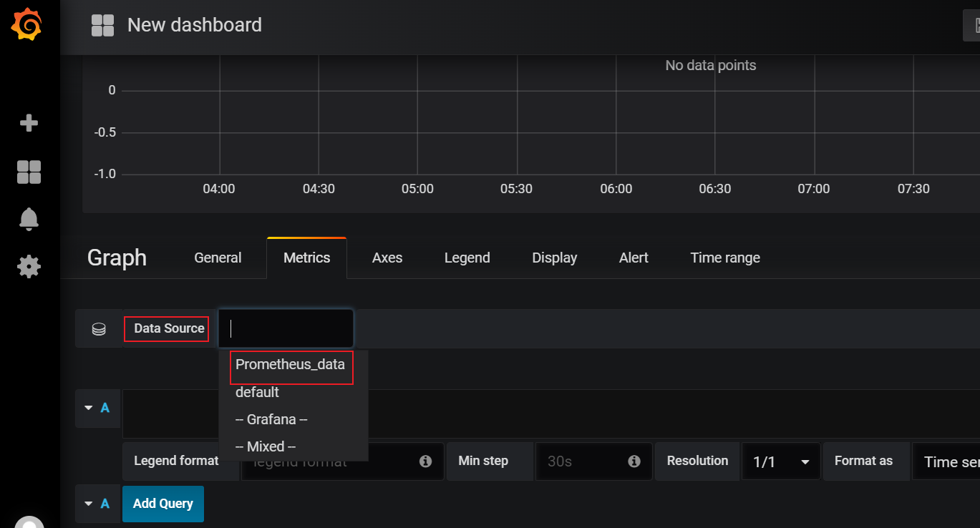Open the Dashboards grid icon in sidebar
The width and height of the screenshot is (980, 528).
coord(29,172)
